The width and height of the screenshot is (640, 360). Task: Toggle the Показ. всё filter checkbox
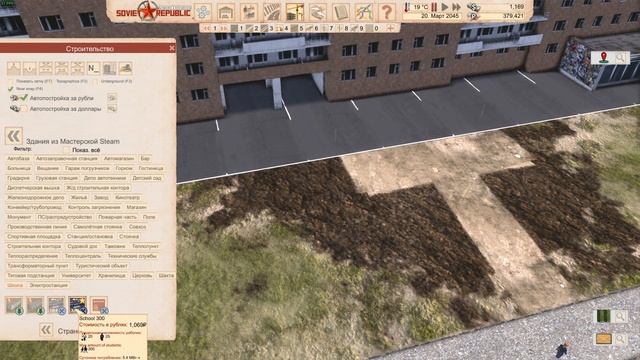tap(67, 150)
